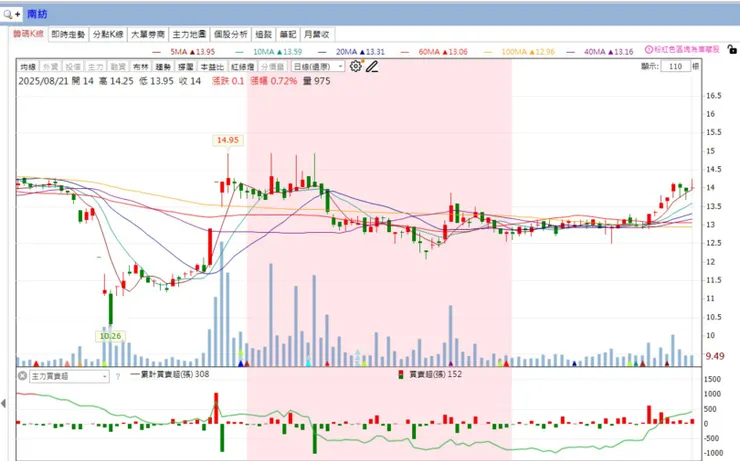Switch to the 大單券商 tab
Viewport: 740px width, 461px height.
(148, 34)
